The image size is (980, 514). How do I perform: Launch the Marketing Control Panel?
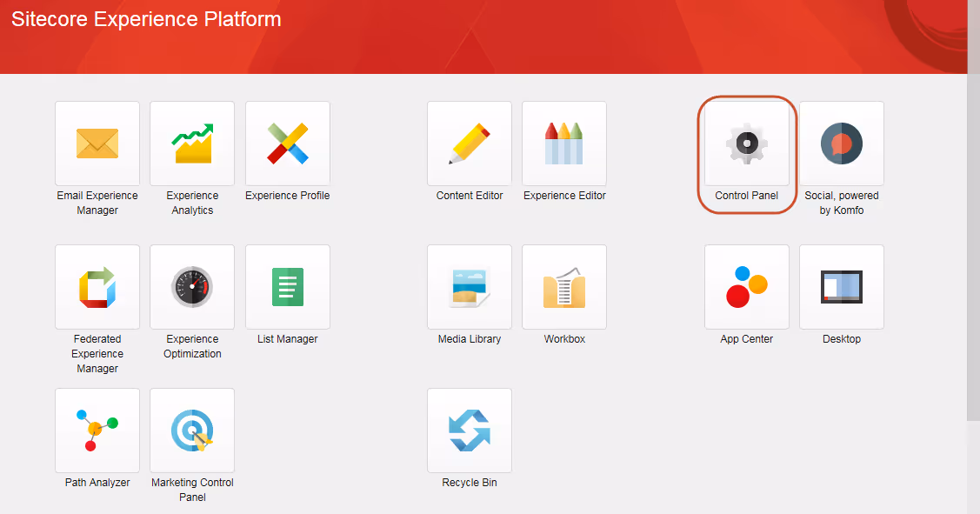pyautogui.click(x=191, y=430)
